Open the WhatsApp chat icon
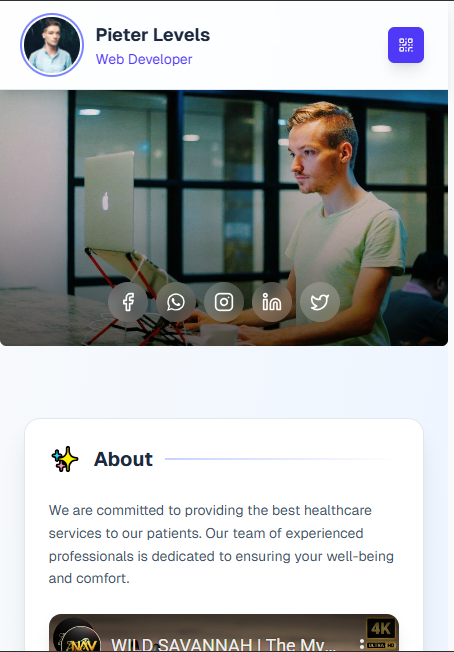The height and width of the screenshot is (652, 454). coord(176,302)
